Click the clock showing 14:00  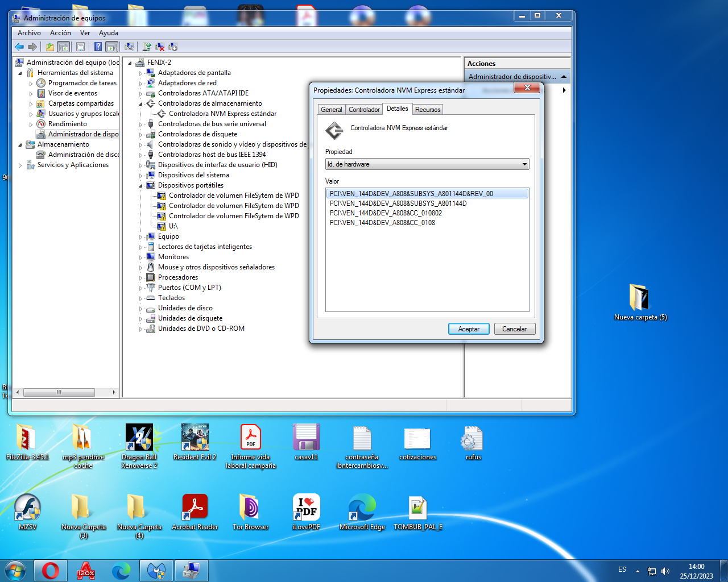coord(696,567)
